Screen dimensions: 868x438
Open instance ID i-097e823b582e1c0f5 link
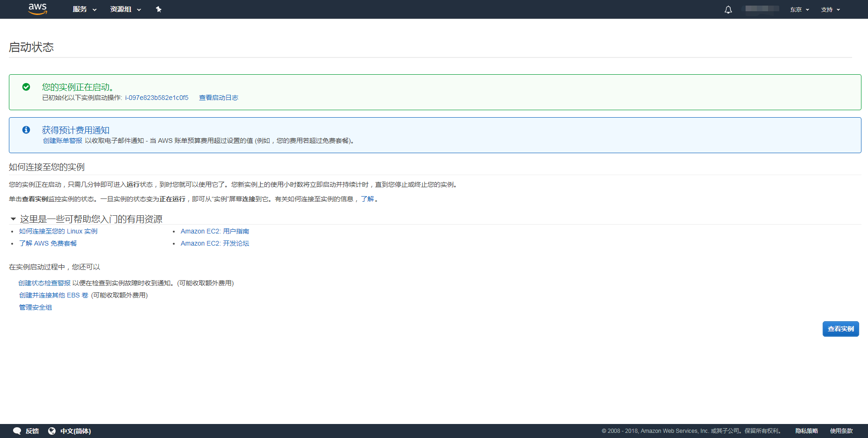pyautogui.click(x=157, y=98)
